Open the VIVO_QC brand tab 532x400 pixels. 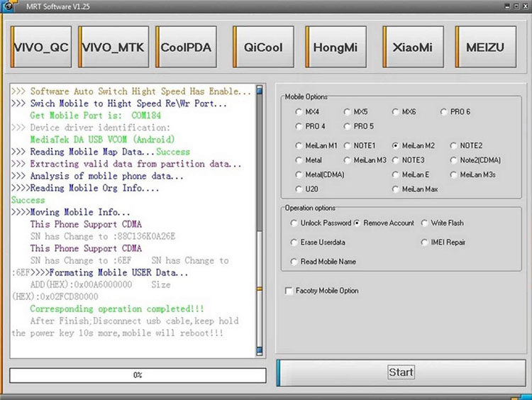[x=41, y=47]
